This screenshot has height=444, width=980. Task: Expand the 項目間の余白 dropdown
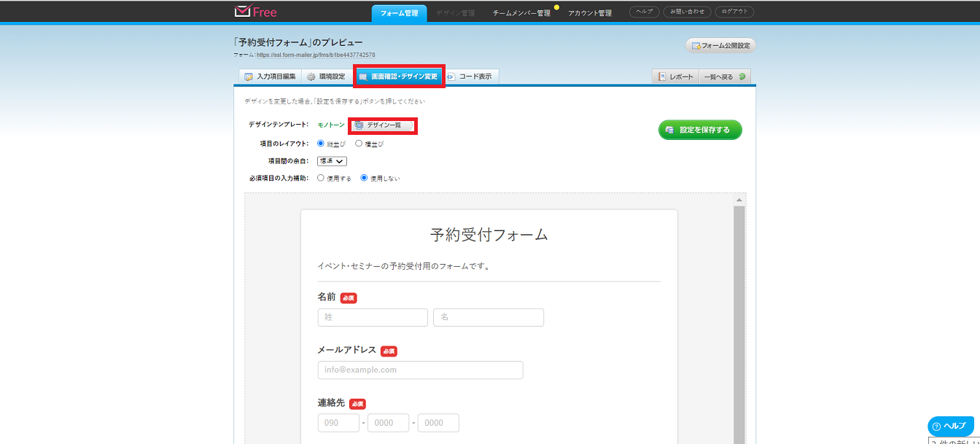pyautogui.click(x=332, y=161)
